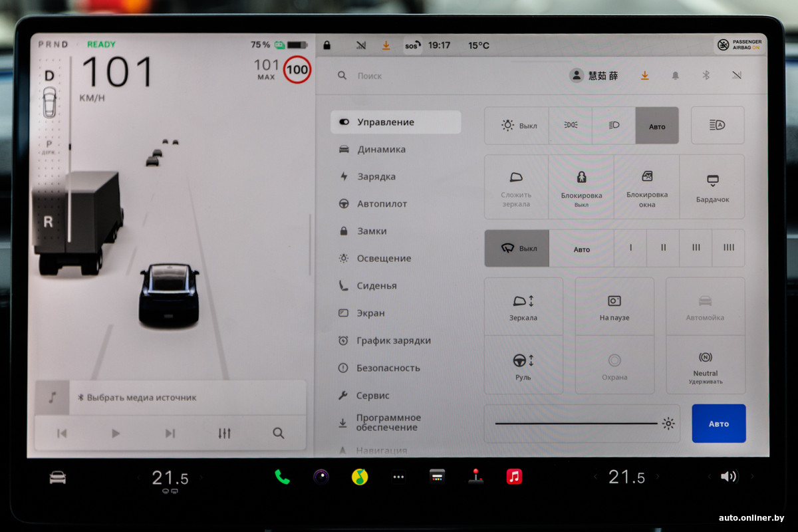Tap the orange download icon beside profile
This screenshot has width=798, height=532.
(x=644, y=76)
